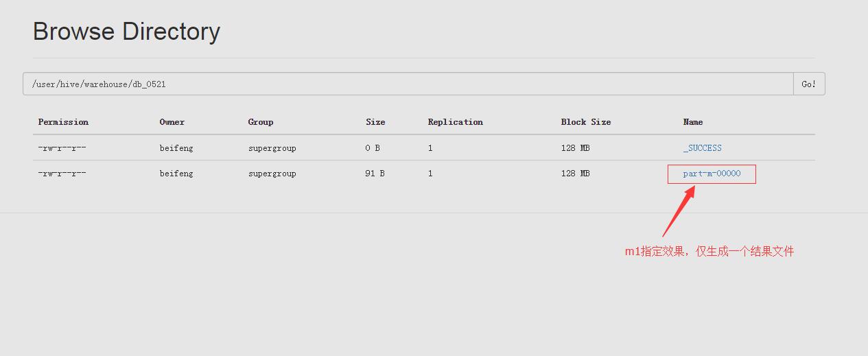Open the _SUCCESS file link

pos(702,148)
